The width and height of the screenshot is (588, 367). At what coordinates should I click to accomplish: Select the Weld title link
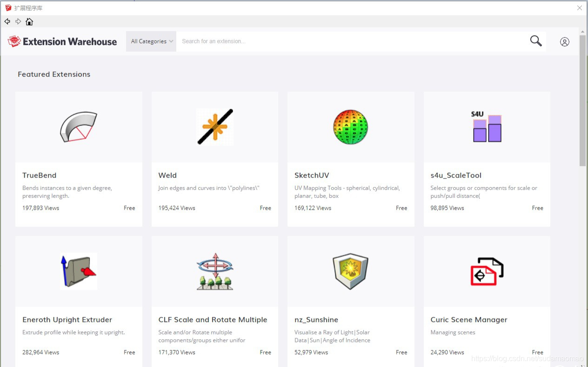pyautogui.click(x=167, y=176)
